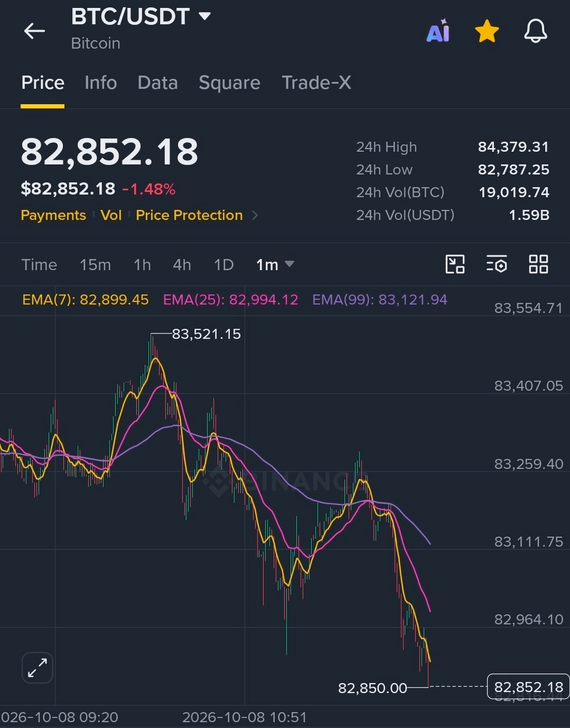Open the Price Protection link
570x728 pixels.
coord(189,215)
